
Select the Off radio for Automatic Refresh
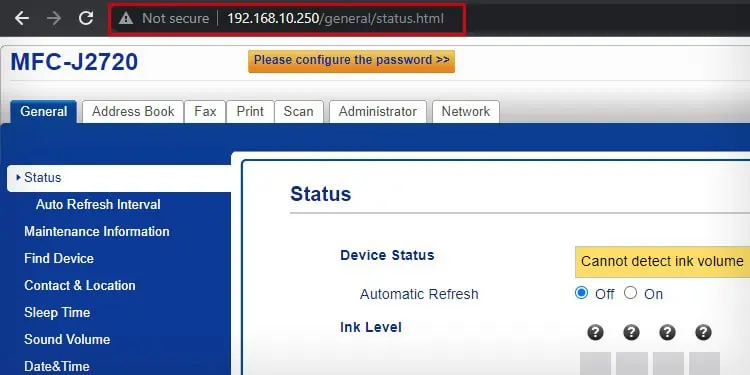(581, 293)
